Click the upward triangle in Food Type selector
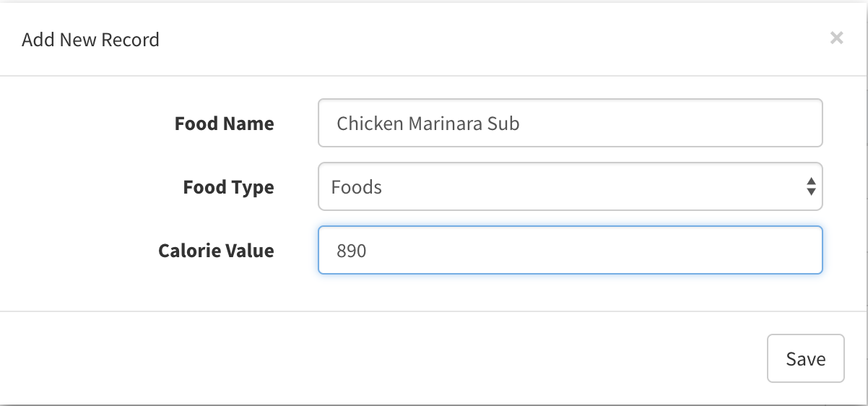Image resolution: width=868 pixels, height=406 pixels. (811, 181)
